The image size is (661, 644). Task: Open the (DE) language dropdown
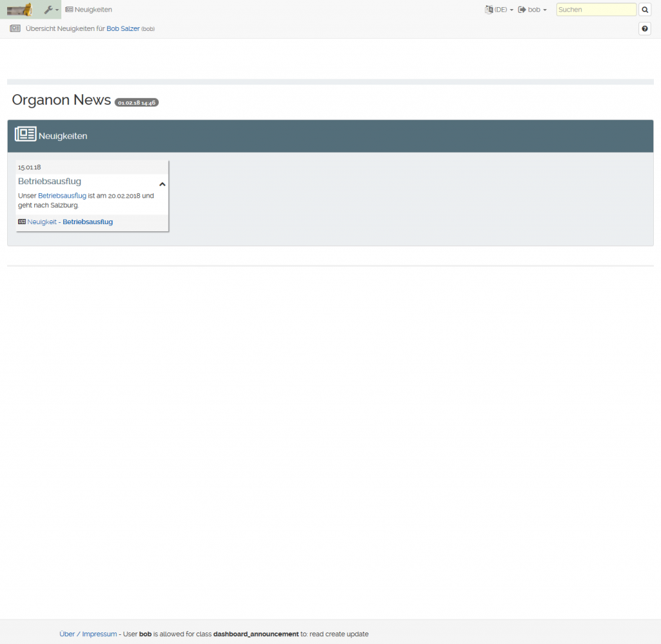coord(499,10)
